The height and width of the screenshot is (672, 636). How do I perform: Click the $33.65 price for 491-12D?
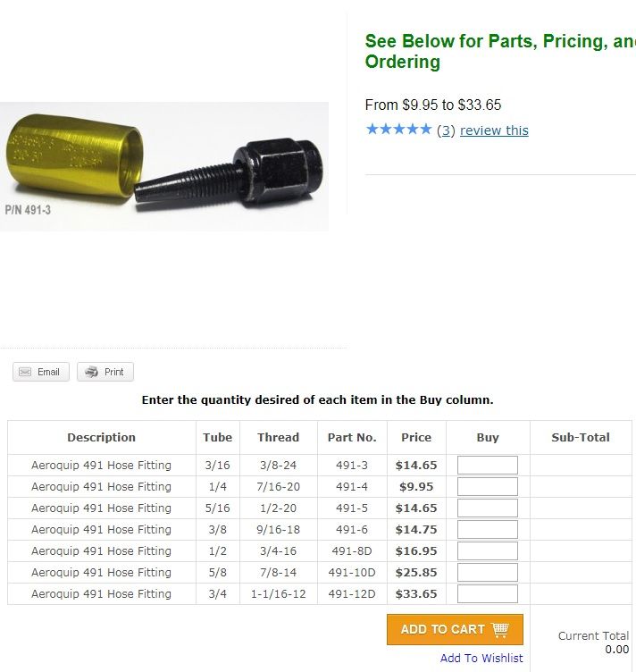[416, 594]
